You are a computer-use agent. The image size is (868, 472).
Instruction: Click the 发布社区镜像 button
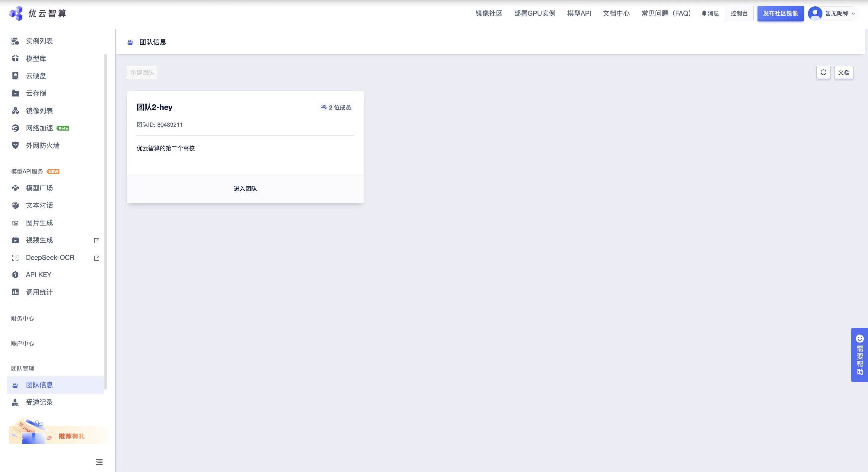780,14
